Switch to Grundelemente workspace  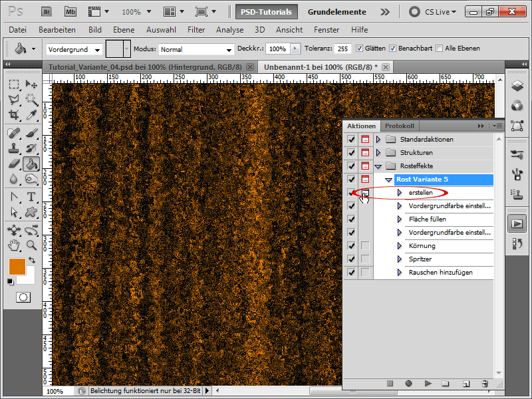point(337,12)
